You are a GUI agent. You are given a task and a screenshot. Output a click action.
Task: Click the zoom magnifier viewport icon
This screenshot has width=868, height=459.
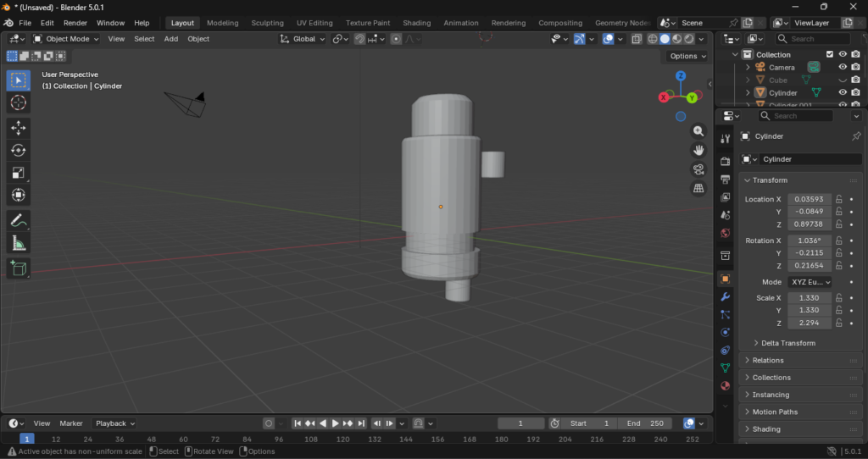click(x=698, y=131)
